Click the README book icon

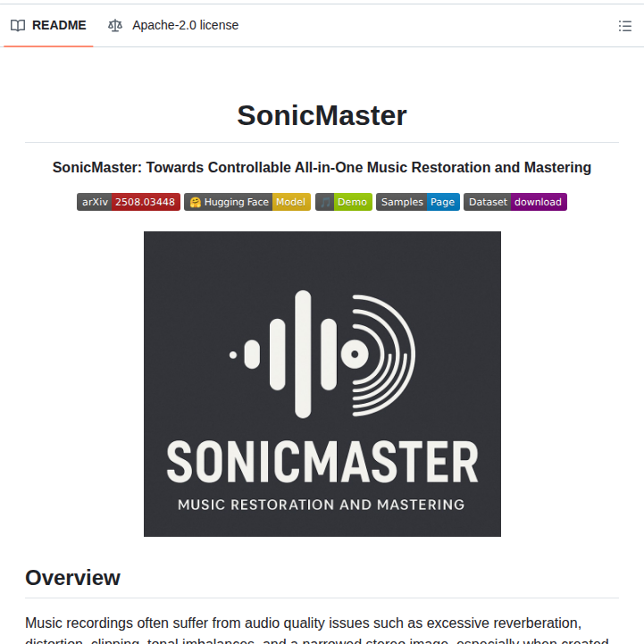(18, 26)
